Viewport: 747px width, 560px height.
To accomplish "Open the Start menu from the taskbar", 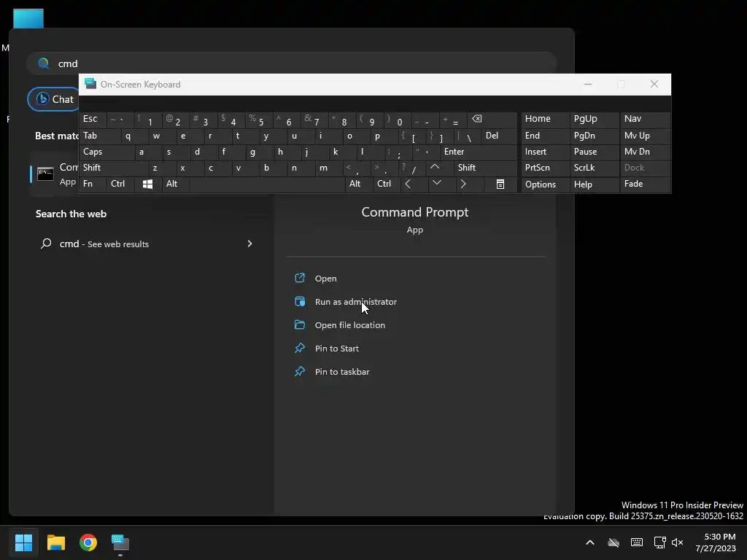I will tap(23, 542).
